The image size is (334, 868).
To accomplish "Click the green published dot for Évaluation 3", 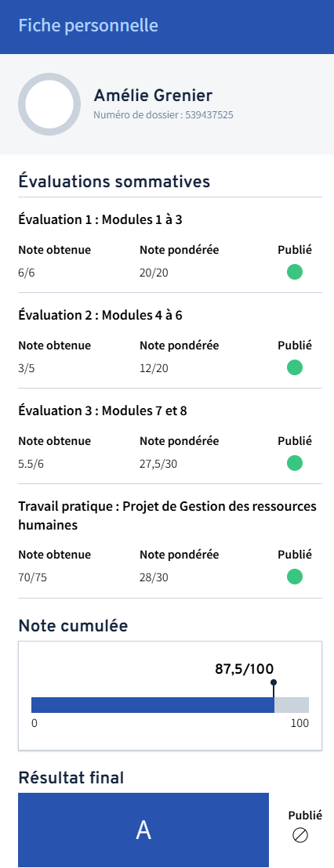I will tap(295, 463).
